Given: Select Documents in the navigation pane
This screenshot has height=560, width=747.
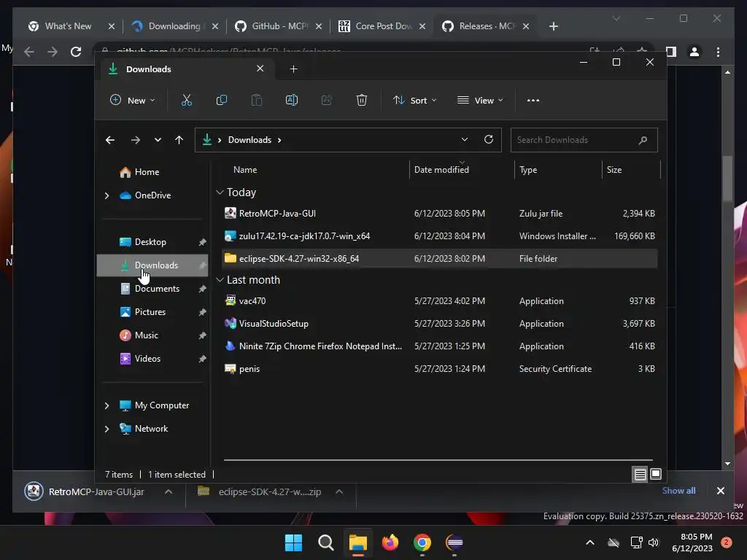Looking at the screenshot, I should click(x=158, y=289).
